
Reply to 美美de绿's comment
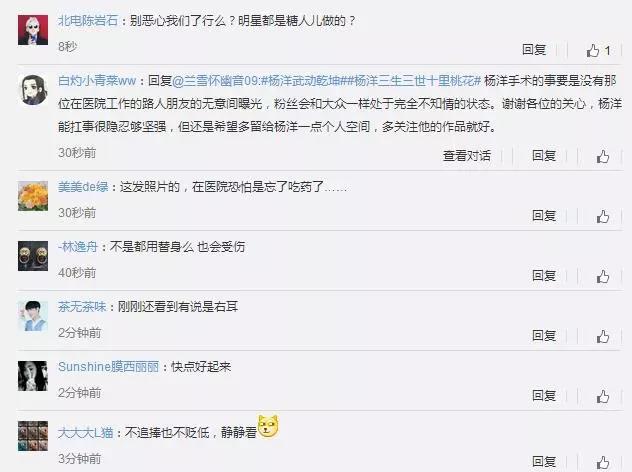pos(544,216)
